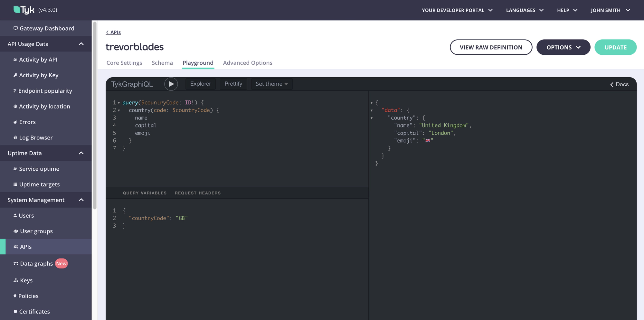Switch to the Schema tab

tap(162, 63)
